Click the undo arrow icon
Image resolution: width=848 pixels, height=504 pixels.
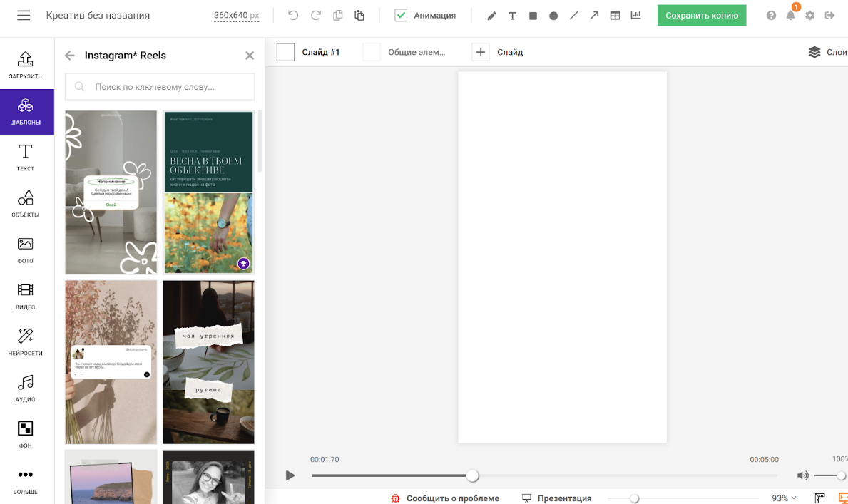[293, 16]
